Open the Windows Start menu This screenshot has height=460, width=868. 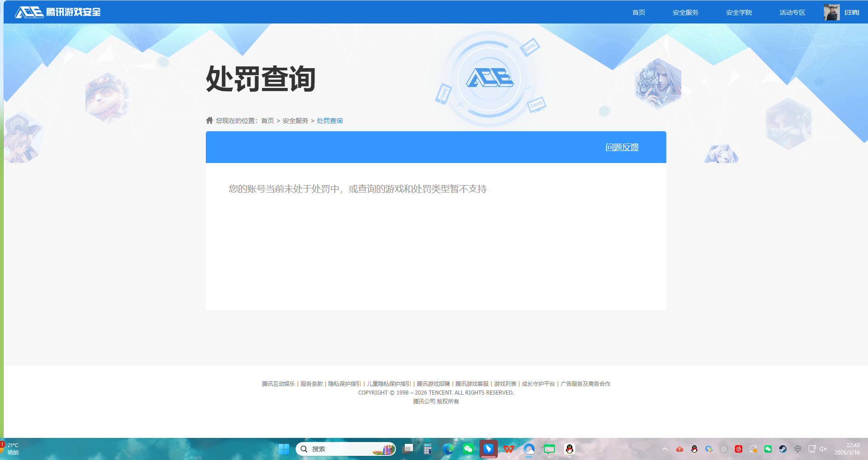[284, 449]
